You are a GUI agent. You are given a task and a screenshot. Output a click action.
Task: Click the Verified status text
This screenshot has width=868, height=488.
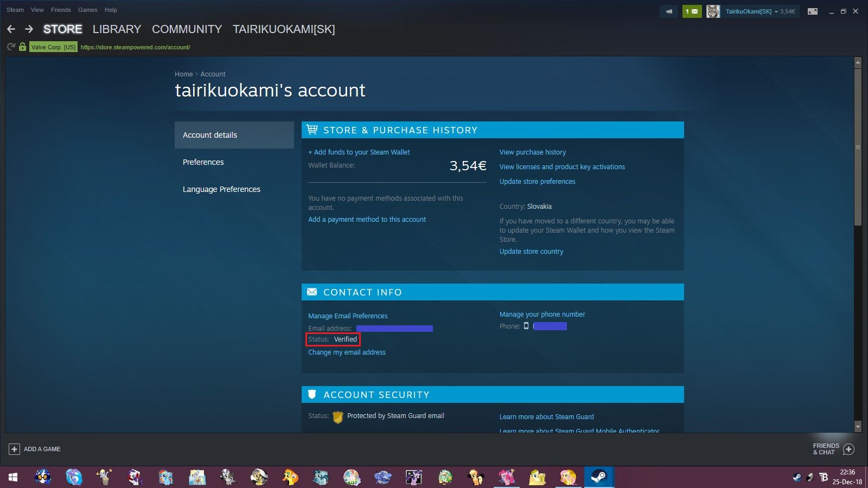(x=345, y=339)
